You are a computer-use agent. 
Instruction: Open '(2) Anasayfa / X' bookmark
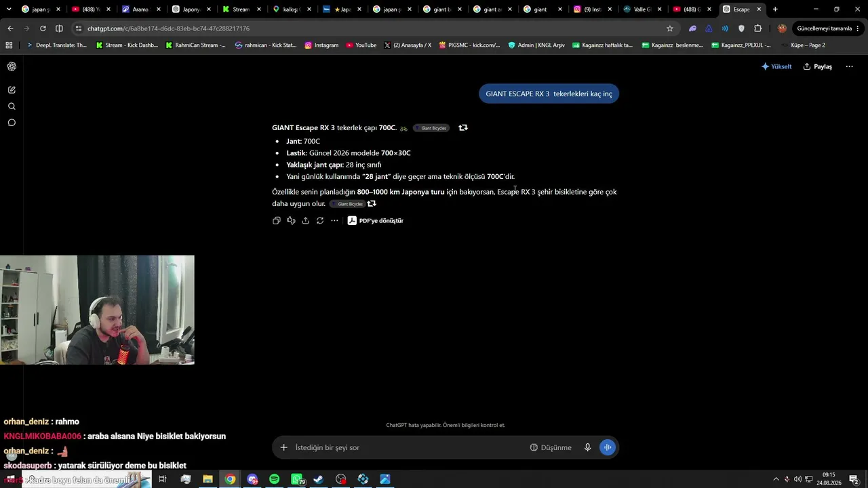pos(408,45)
